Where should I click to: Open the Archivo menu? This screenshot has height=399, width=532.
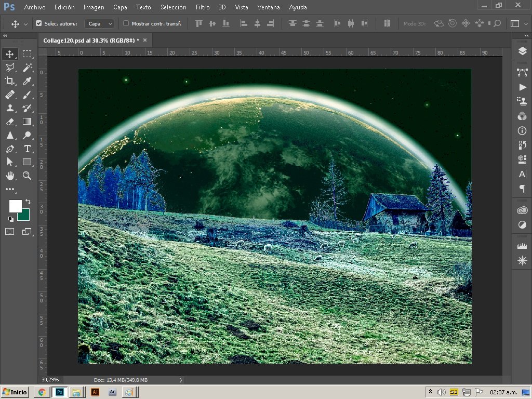(x=35, y=7)
